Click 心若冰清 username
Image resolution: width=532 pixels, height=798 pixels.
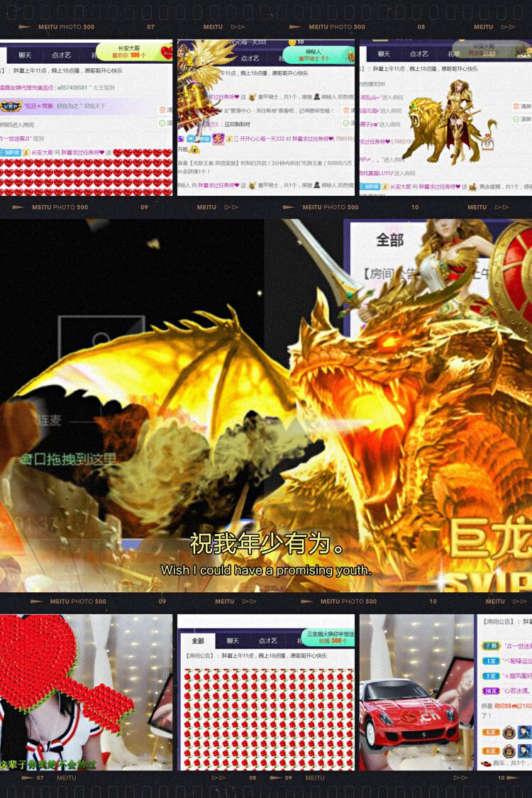[x=518, y=691]
